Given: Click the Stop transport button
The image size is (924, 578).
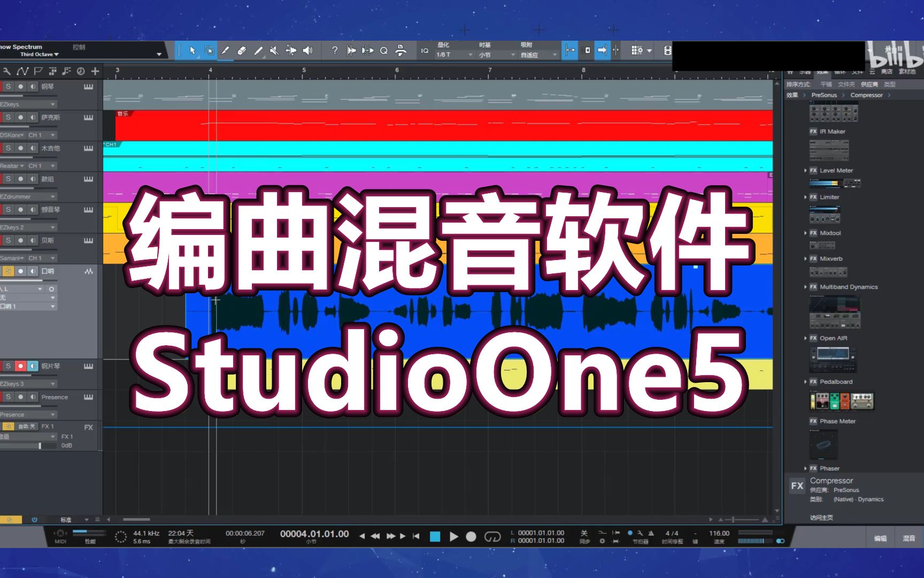Looking at the screenshot, I should tap(435, 536).
